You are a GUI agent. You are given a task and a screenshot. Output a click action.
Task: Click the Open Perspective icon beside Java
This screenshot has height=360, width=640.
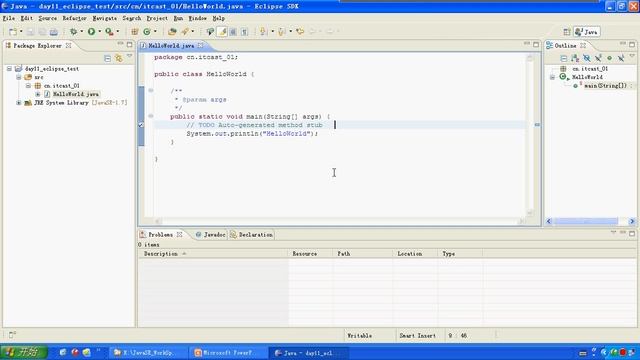click(x=567, y=32)
